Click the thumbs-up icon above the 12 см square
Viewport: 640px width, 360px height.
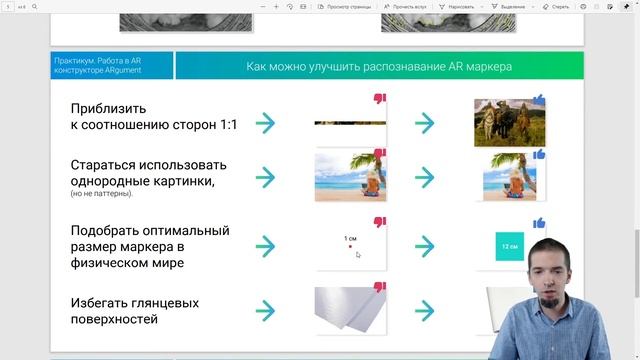pyautogui.click(x=539, y=223)
